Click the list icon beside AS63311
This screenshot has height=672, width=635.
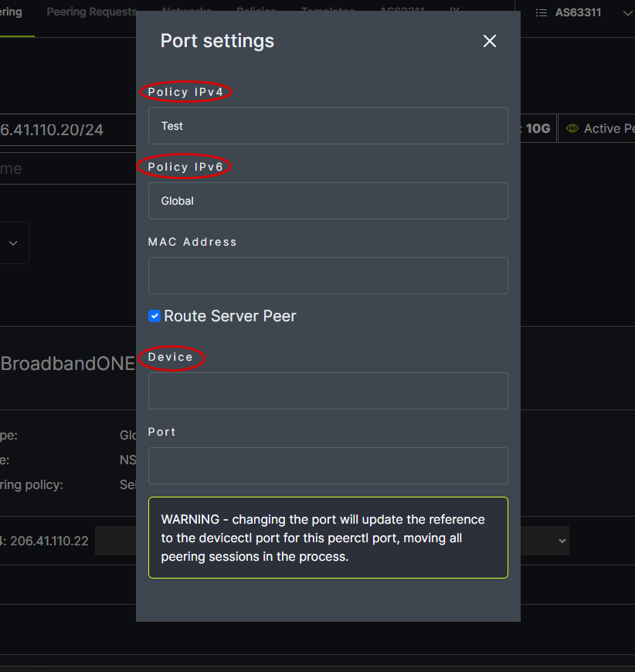pyautogui.click(x=542, y=13)
